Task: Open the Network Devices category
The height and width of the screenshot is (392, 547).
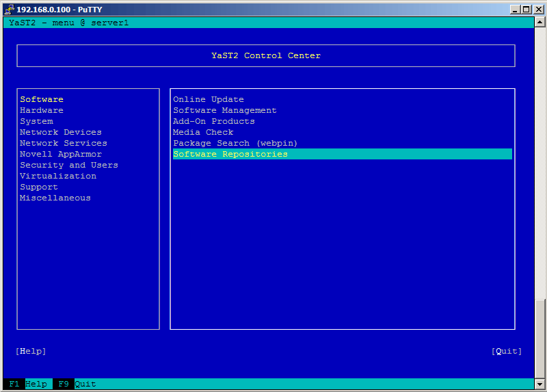Action: 61,132
